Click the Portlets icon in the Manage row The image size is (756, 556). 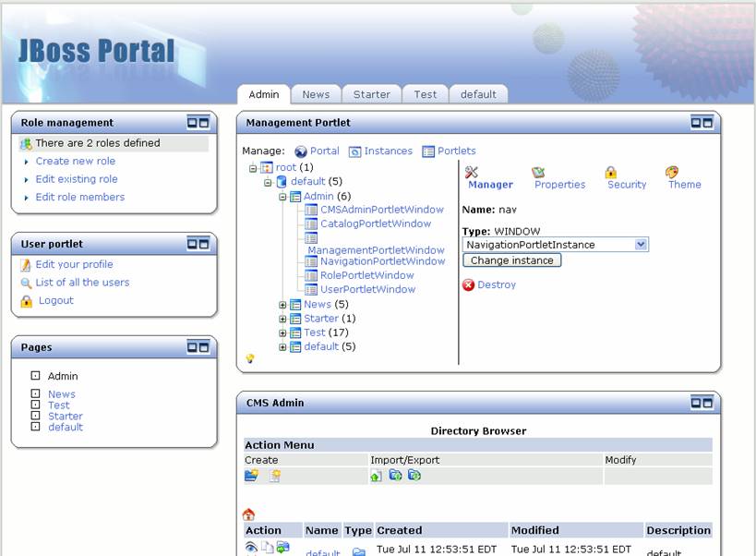click(428, 151)
